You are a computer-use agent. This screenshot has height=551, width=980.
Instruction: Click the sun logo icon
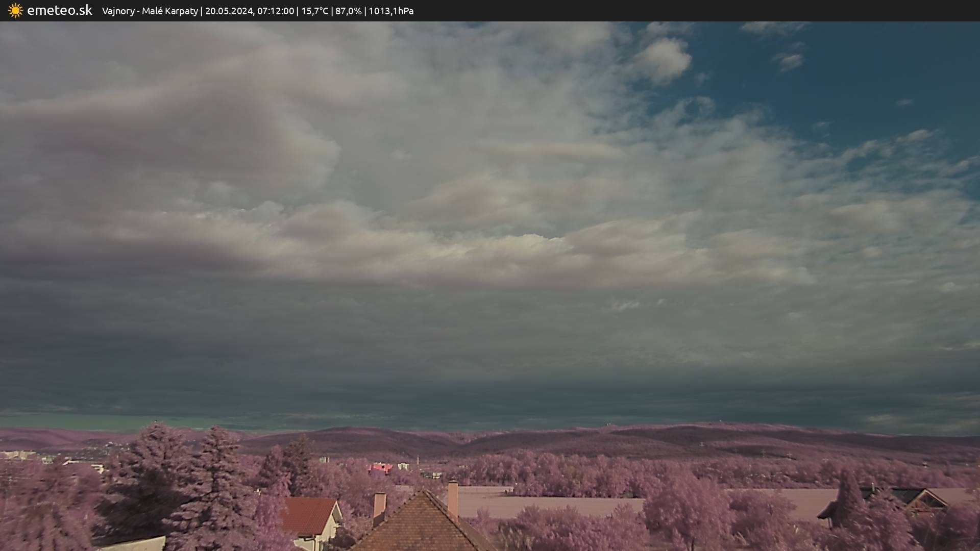15,11
